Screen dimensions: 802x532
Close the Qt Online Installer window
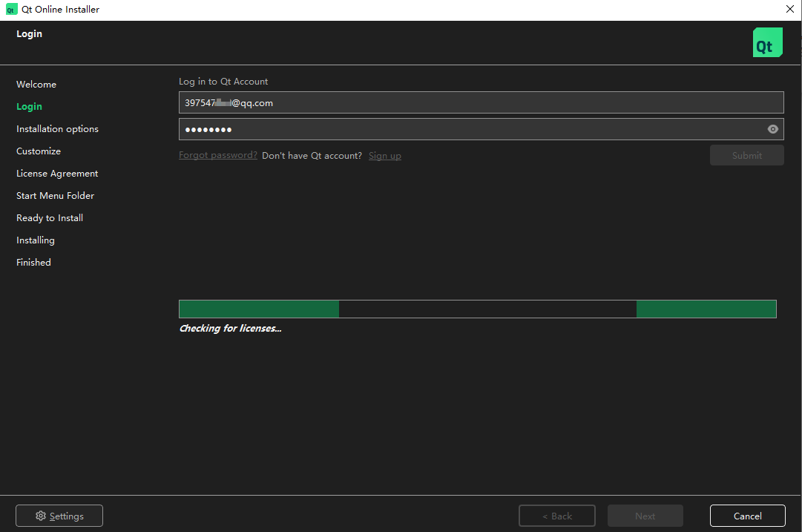(789, 10)
